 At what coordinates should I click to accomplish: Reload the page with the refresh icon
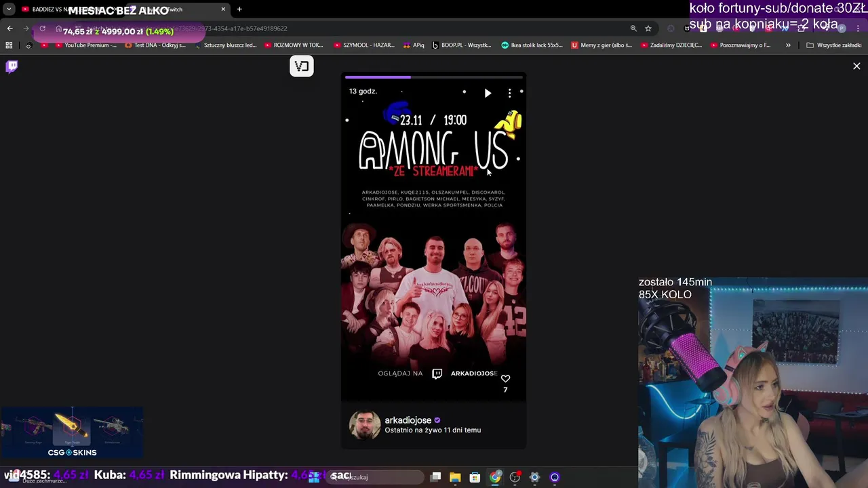pyautogui.click(x=42, y=28)
